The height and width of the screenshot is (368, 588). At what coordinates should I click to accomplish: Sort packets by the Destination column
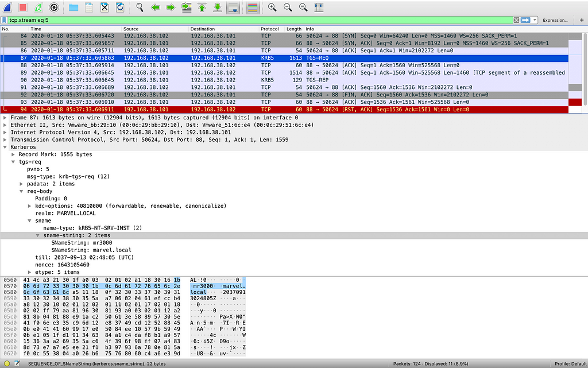pos(224,29)
